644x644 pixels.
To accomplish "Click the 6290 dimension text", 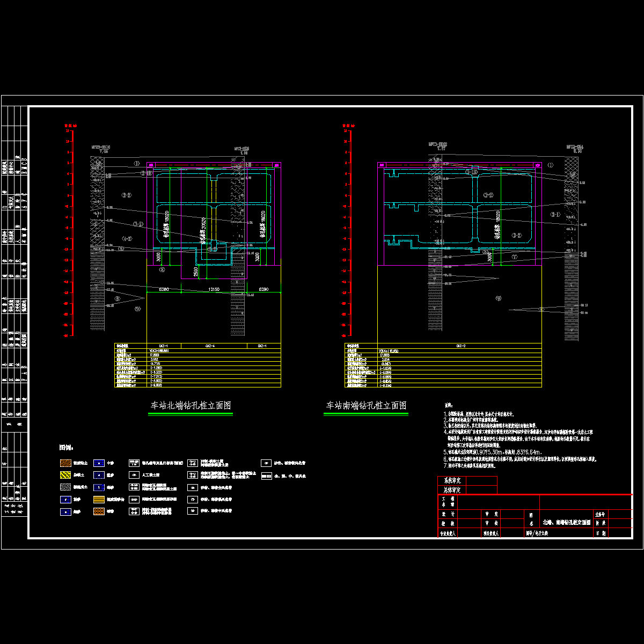I will [265, 289].
